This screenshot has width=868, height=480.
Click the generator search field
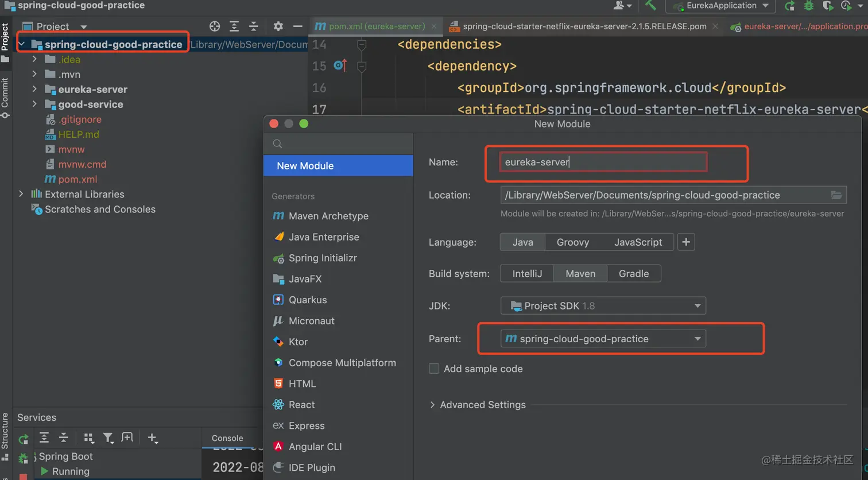(338, 144)
